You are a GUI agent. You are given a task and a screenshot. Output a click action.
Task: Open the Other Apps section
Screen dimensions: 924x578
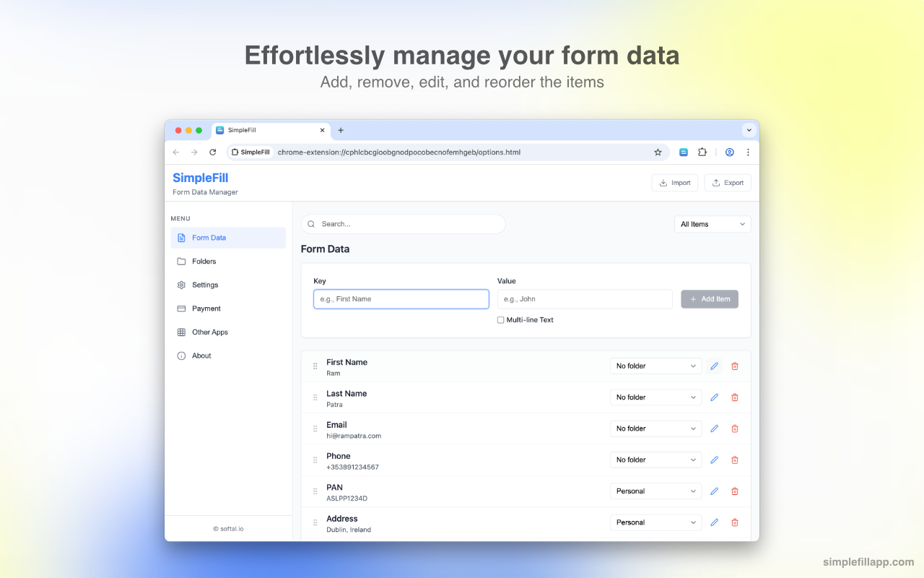[209, 332]
